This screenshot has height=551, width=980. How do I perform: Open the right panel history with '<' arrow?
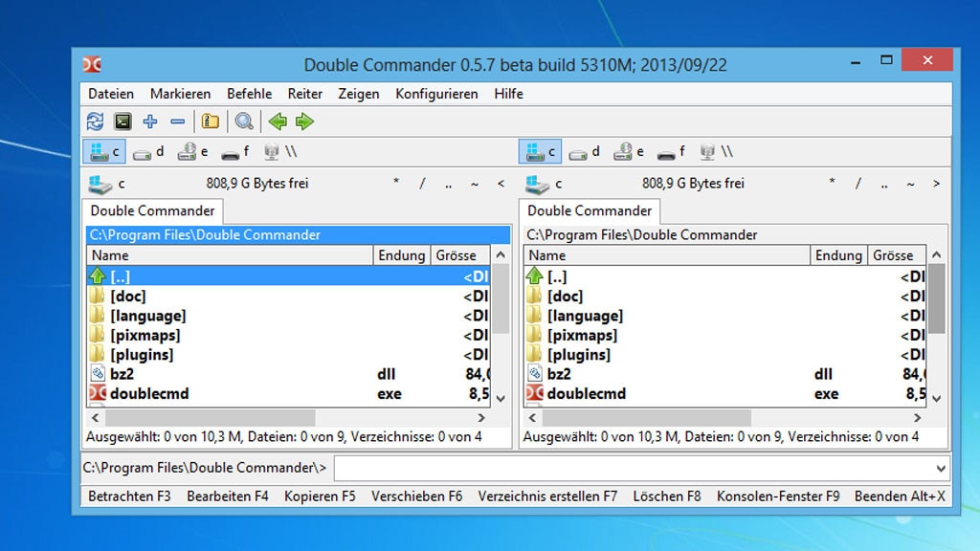pyautogui.click(x=935, y=183)
